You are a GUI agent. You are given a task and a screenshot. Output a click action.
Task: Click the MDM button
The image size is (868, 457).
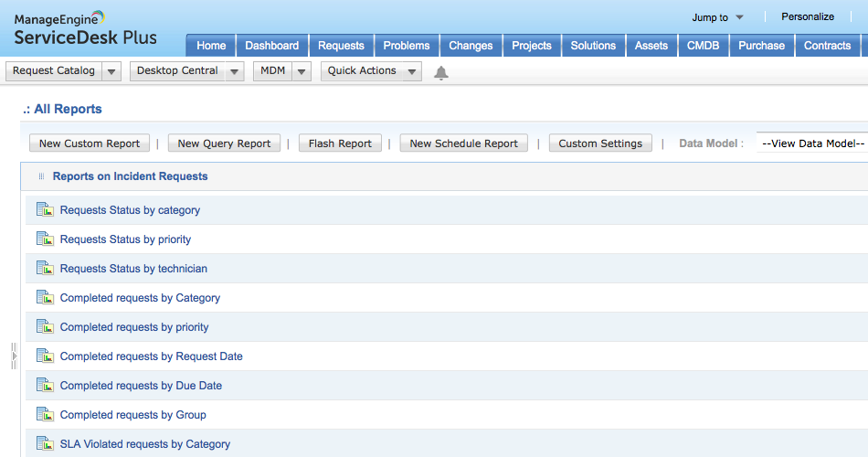273,71
